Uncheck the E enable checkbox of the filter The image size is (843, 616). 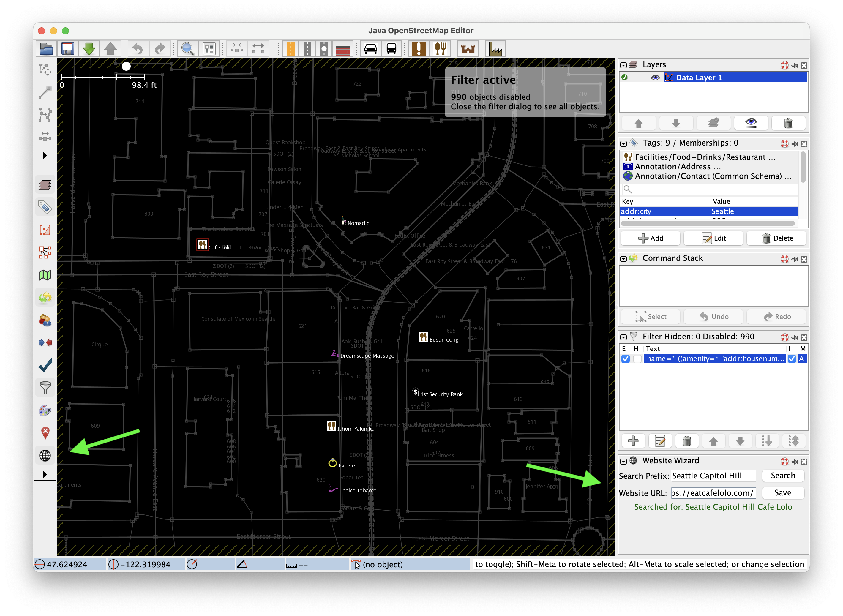coord(625,359)
